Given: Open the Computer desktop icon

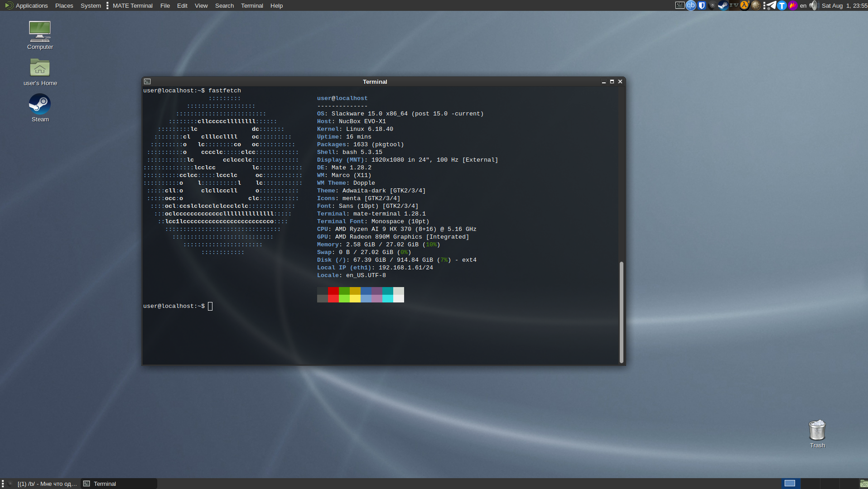Looking at the screenshot, I should click(40, 35).
